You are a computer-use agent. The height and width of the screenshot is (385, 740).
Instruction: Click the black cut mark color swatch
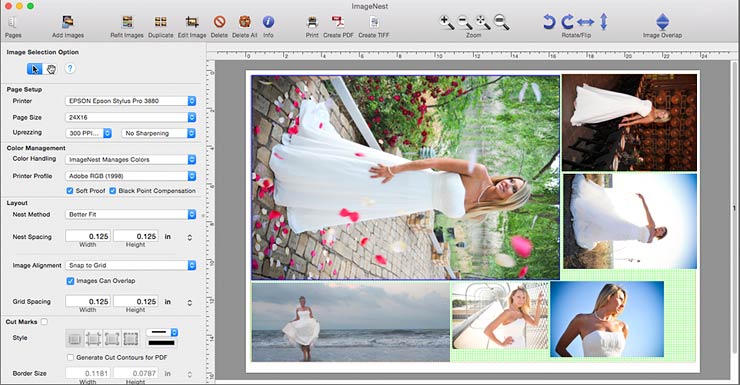[x=161, y=343]
